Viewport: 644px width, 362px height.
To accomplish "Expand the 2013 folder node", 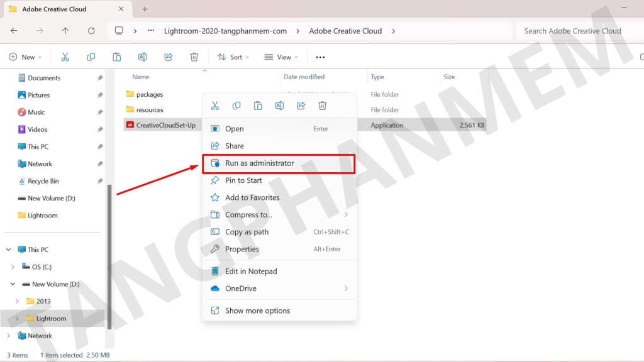I will [x=17, y=301].
